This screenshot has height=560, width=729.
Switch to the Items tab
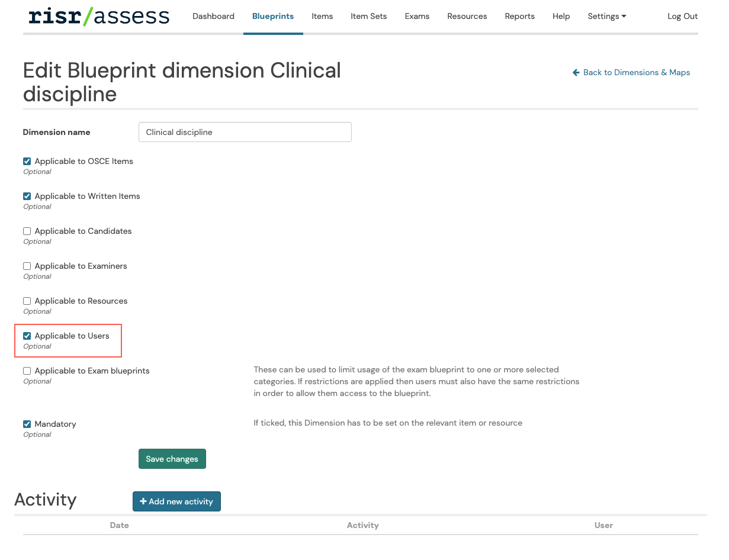coord(322,16)
